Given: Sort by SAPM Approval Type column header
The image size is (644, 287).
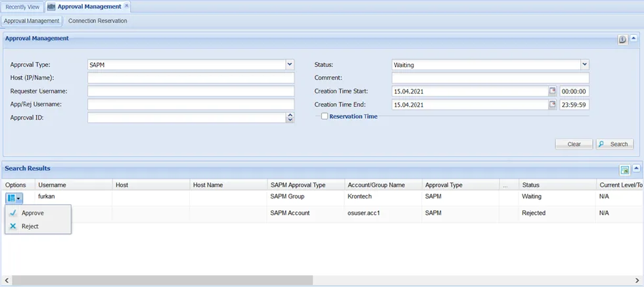Looking at the screenshot, I should tap(306, 185).
